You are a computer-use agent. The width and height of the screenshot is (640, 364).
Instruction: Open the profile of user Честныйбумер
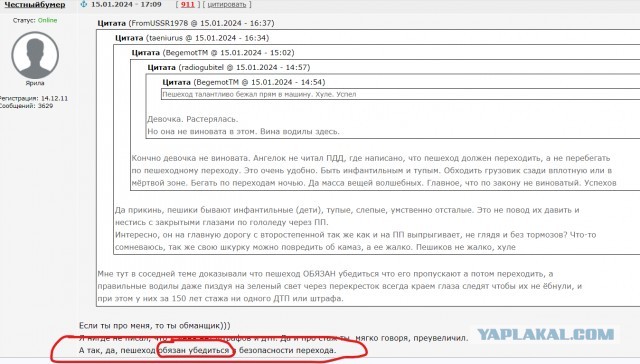pos(35,4)
